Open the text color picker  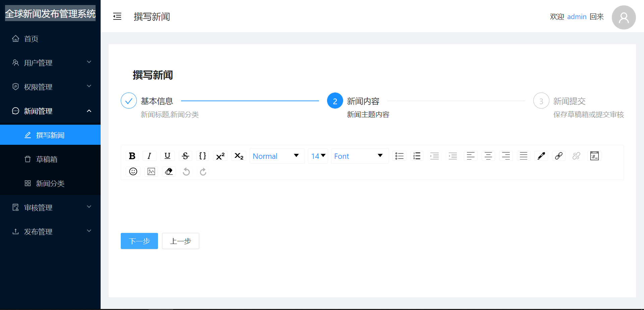(541, 156)
